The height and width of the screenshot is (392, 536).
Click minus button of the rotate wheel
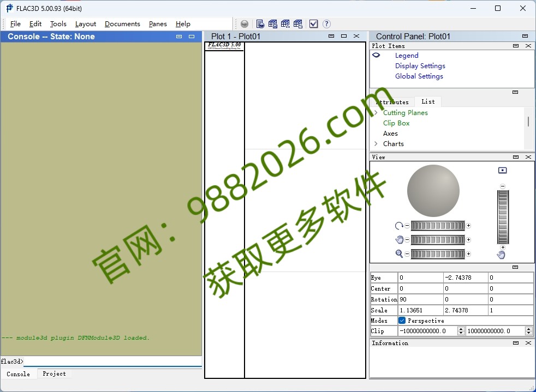tap(407, 226)
